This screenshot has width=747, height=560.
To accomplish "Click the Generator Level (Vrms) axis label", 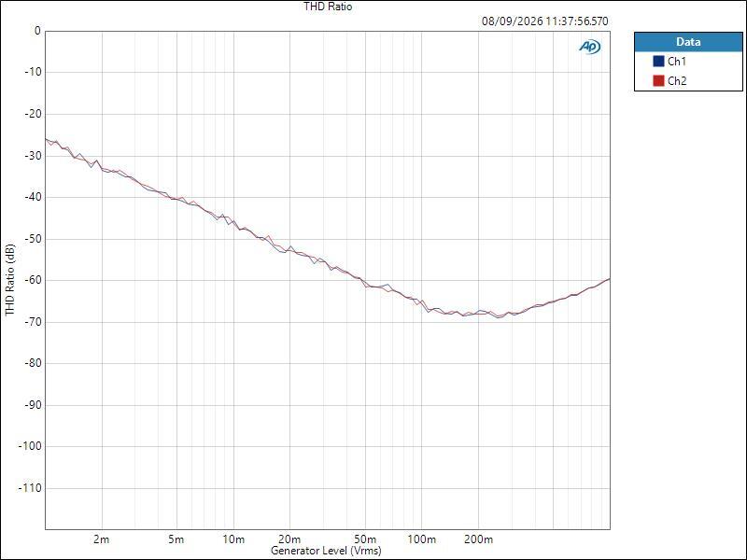I will pos(326,551).
